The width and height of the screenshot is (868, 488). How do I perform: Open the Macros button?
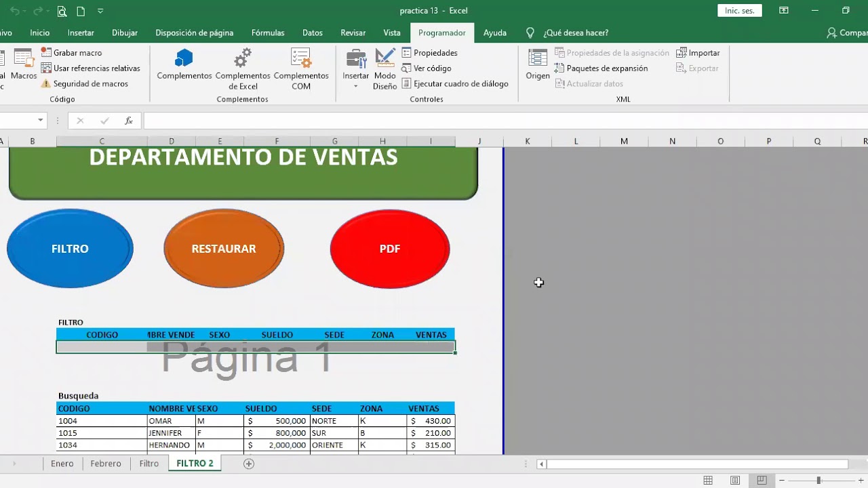(24, 65)
